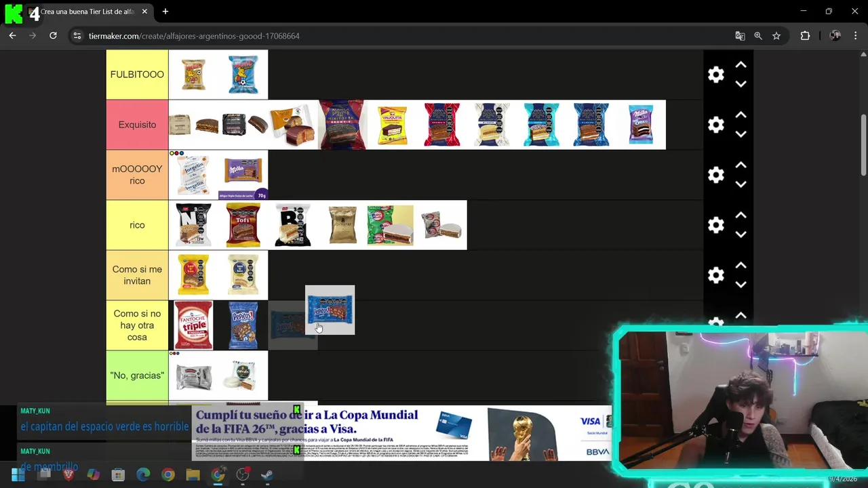Open Microsoft Edge from taskbar
Screen dimensions: 868x488
point(143,475)
